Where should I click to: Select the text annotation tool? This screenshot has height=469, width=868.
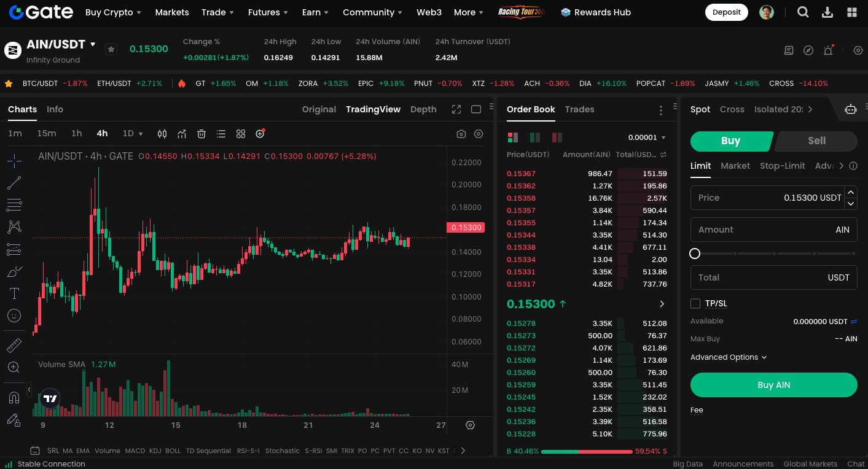pos(14,293)
